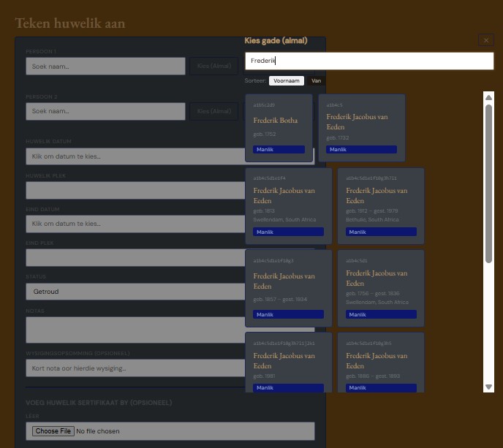Sort results by Voornaam

286,81
